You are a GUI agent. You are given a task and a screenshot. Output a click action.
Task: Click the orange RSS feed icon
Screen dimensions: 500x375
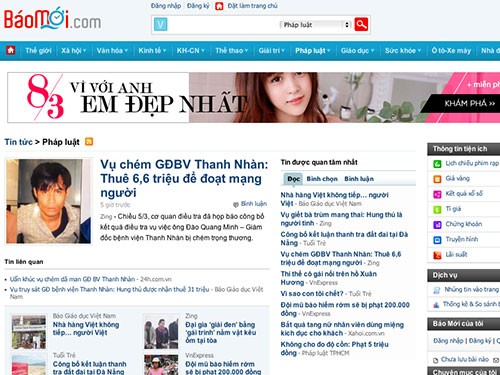click(x=89, y=142)
